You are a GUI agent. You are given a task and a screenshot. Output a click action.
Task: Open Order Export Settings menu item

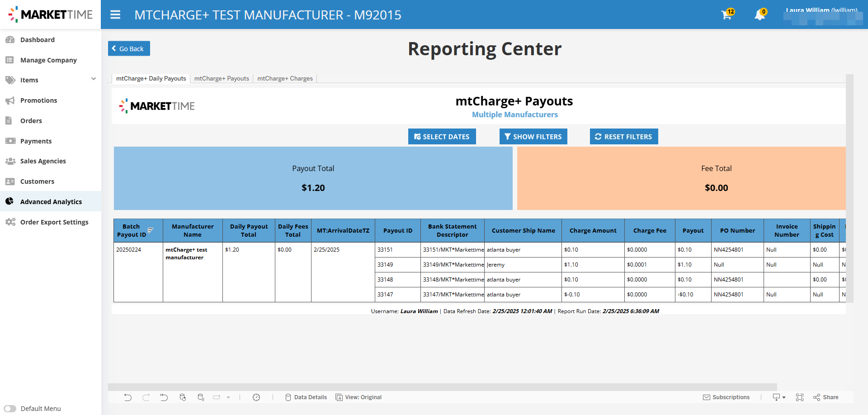[x=51, y=222]
